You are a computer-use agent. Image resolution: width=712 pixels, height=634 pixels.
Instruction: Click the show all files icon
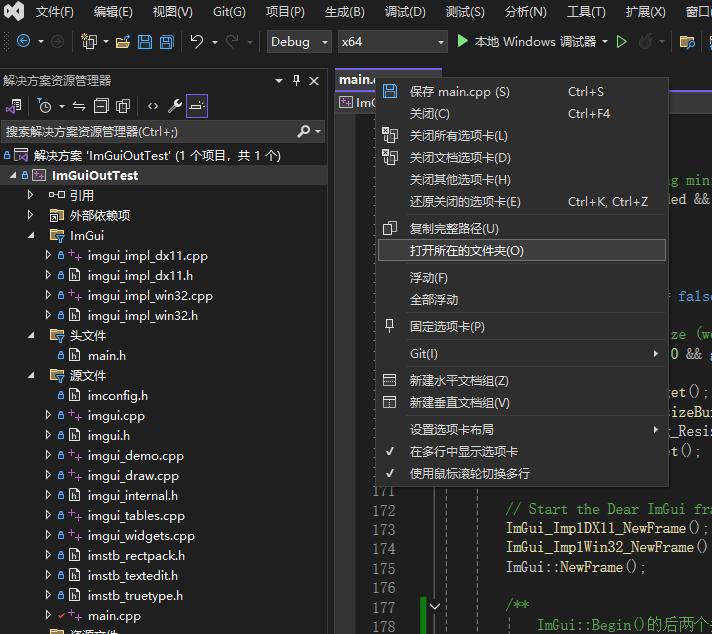pyautogui.click(x=123, y=106)
